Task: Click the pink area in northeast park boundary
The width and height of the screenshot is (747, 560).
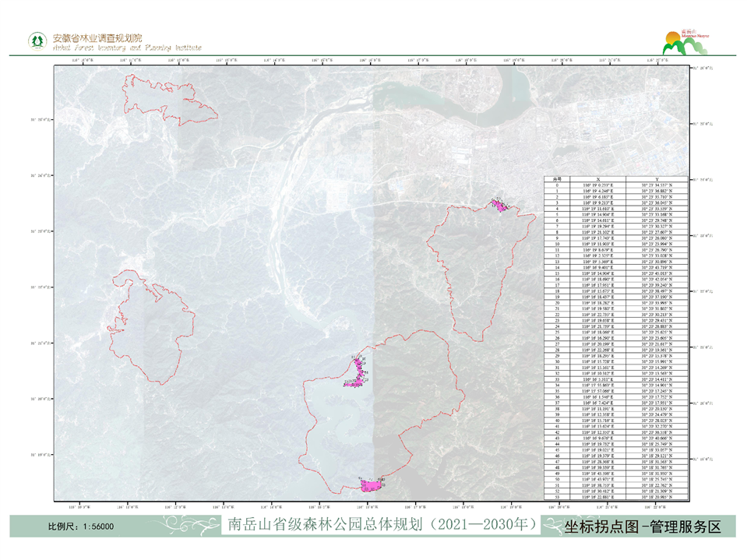Action: 498,206
